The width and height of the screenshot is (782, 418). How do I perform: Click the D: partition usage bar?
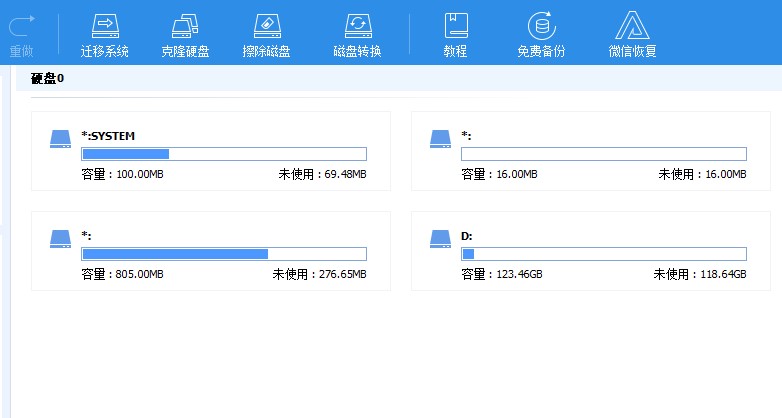(603, 254)
